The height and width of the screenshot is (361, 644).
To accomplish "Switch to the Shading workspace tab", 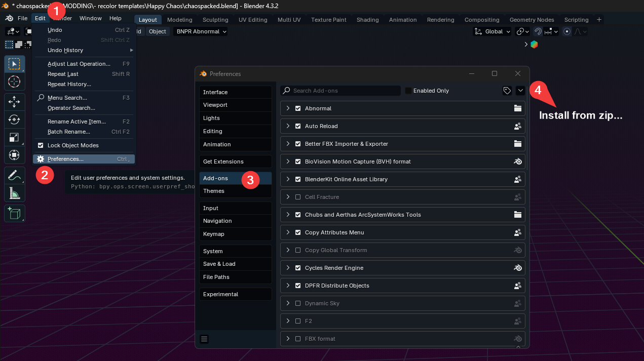I will tap(367, 20).
